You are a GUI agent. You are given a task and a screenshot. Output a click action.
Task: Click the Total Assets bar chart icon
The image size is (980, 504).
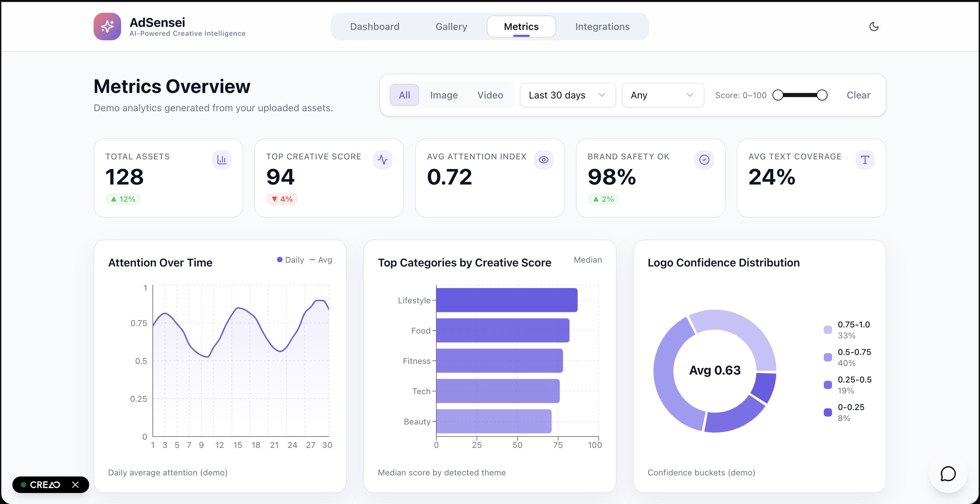click(x=221, y=160)
